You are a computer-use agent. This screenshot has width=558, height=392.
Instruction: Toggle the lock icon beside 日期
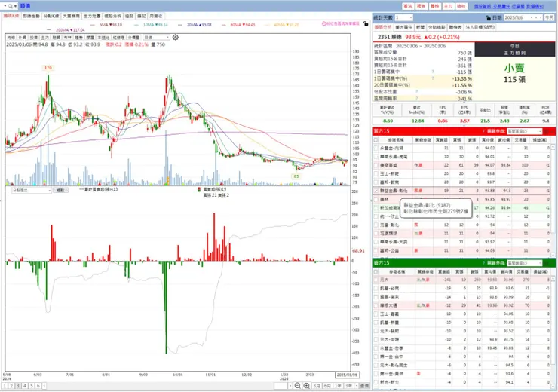[489, 17]
